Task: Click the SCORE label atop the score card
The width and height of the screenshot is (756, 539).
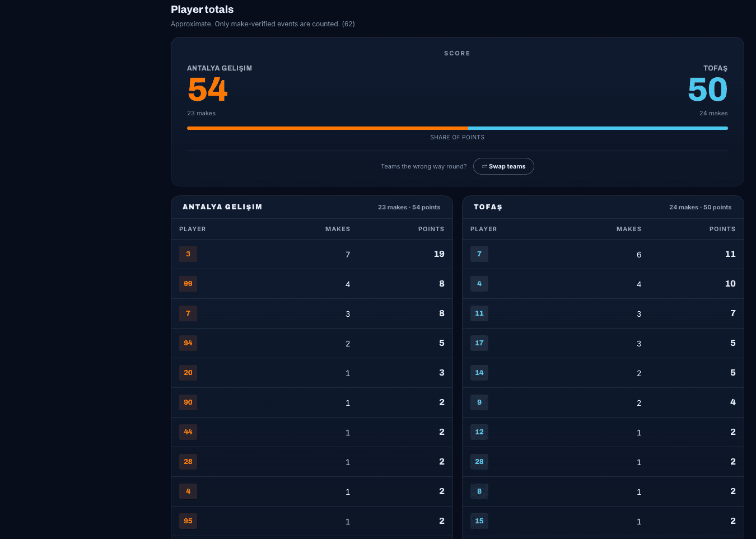Action: 457,53
